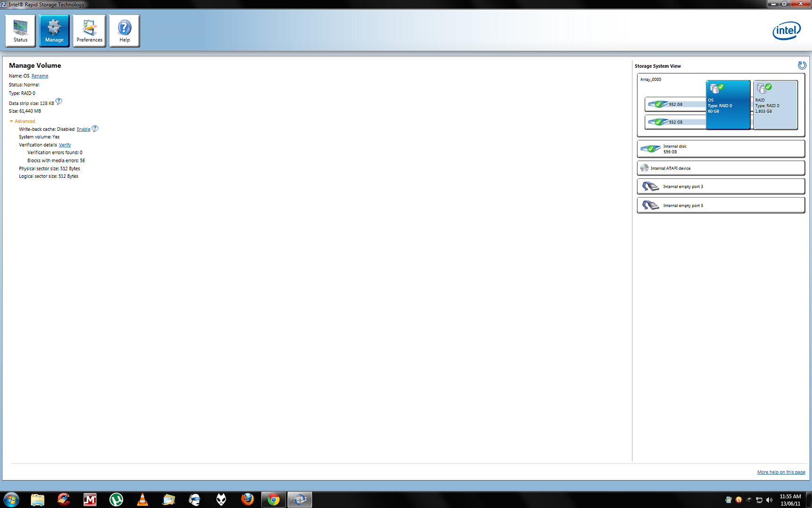Open foobar2000 alien icon on taskbar

(221, 500)
